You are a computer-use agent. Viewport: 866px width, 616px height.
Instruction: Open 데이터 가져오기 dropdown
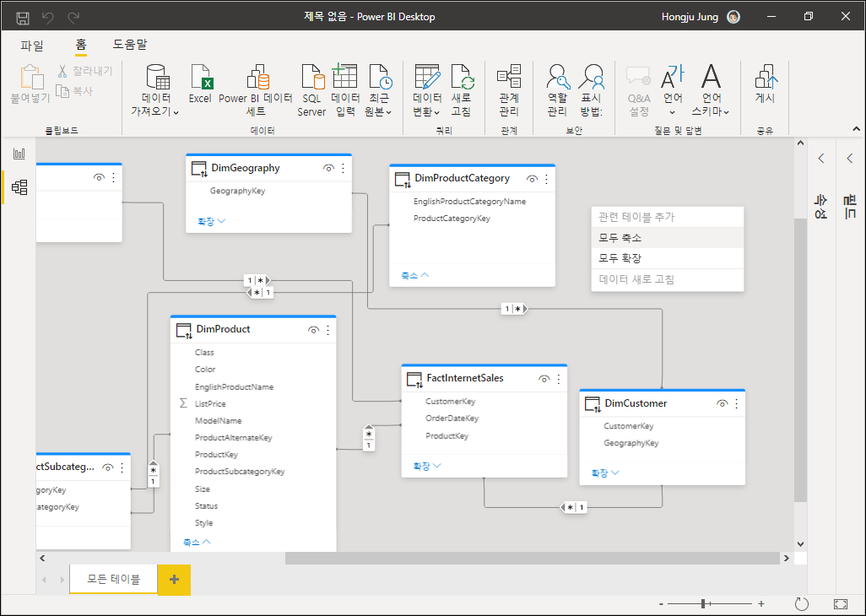[156, 89]
